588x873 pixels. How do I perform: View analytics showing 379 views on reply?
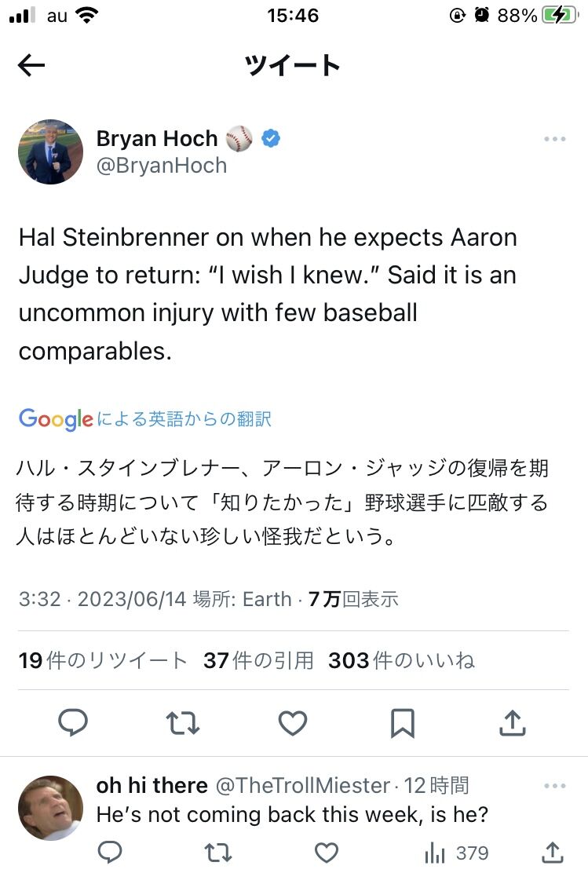457,853
